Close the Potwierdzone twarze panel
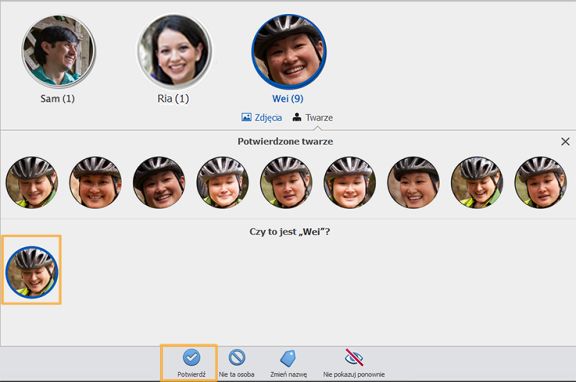The width and height of the screenshot is (576, 382). click(x=565, y=141)
